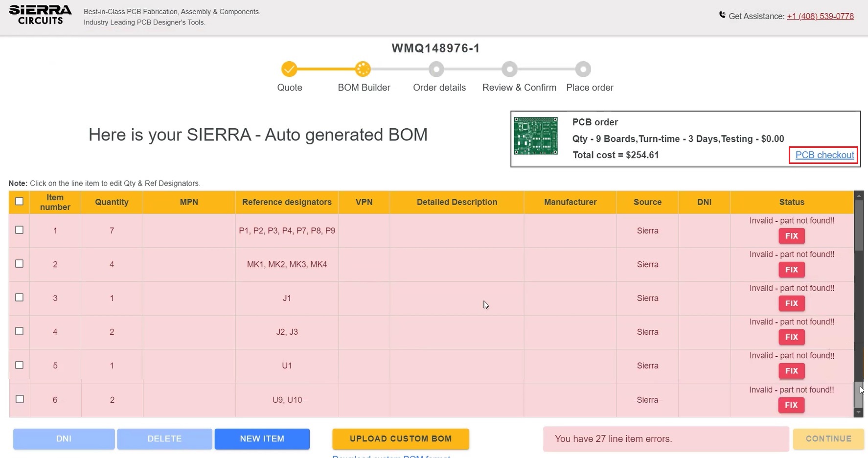
Task: Toggle the select-all checkbox in table header
Action: tap(19, 201)
